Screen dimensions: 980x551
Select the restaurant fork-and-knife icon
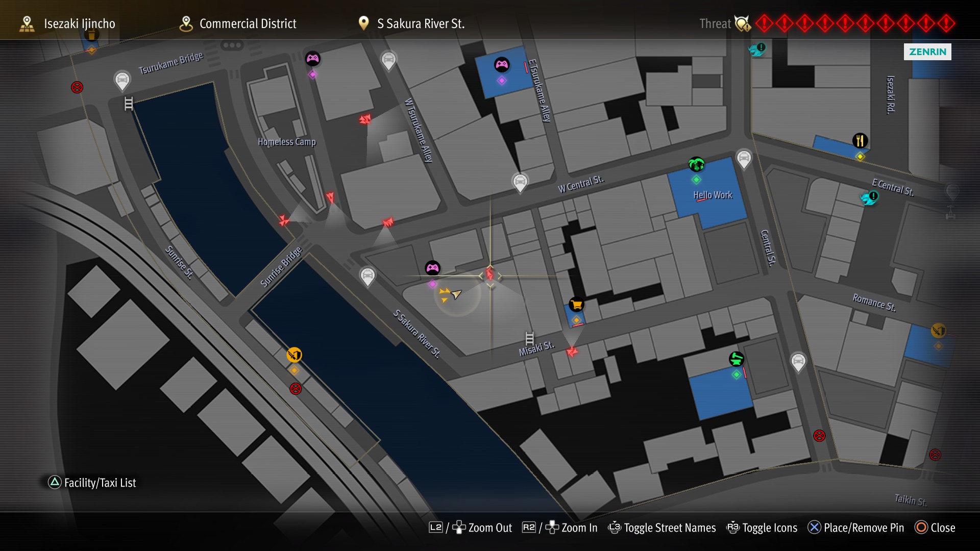pos(860,140)
